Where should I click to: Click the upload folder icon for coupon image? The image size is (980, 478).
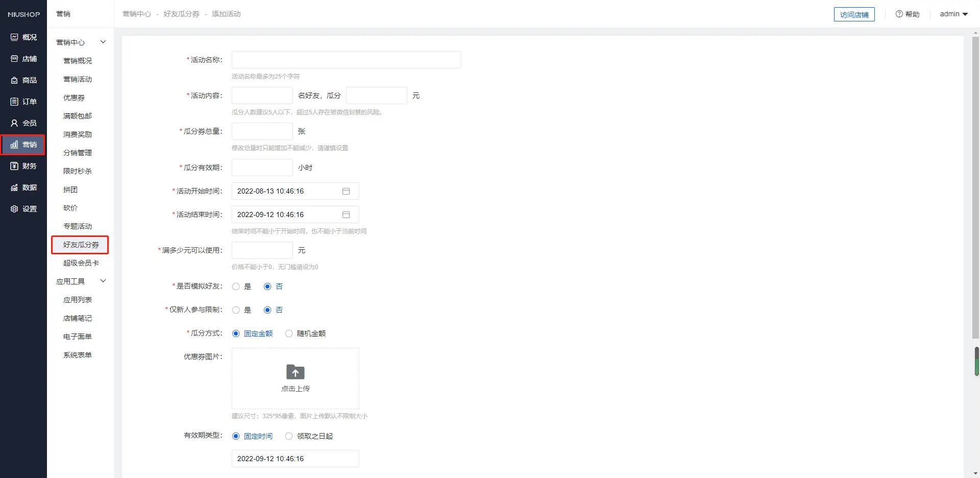[x=295, y=372]
